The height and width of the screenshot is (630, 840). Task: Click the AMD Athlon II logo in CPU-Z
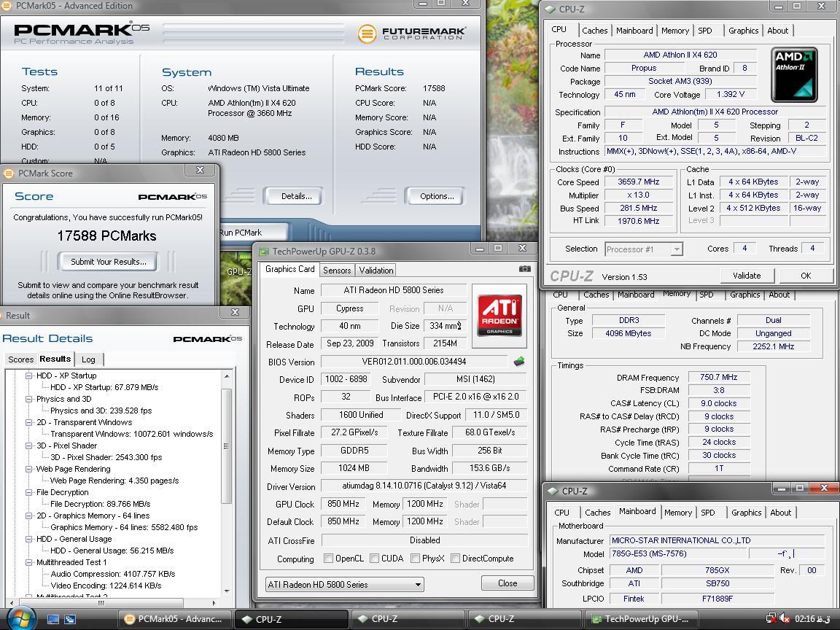(x=794, y=74)
